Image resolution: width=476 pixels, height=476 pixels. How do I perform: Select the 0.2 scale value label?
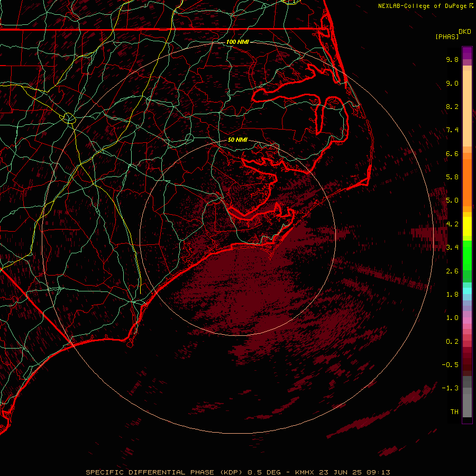tap(452, 342)
